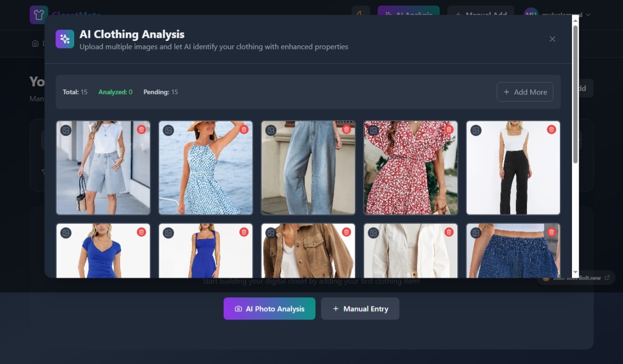Open the cream jacket thumbnail

click(x=410, y=251)
